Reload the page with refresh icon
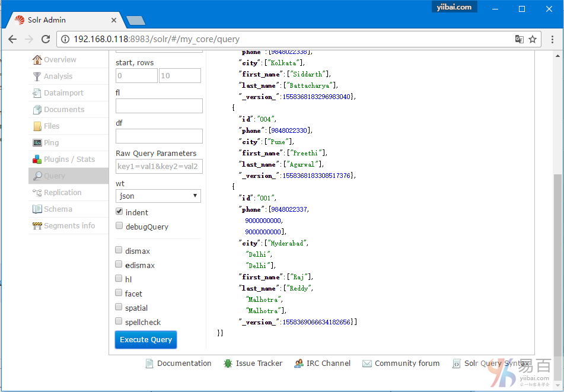This screenshot has width=564, height=392. pos(46,39)
